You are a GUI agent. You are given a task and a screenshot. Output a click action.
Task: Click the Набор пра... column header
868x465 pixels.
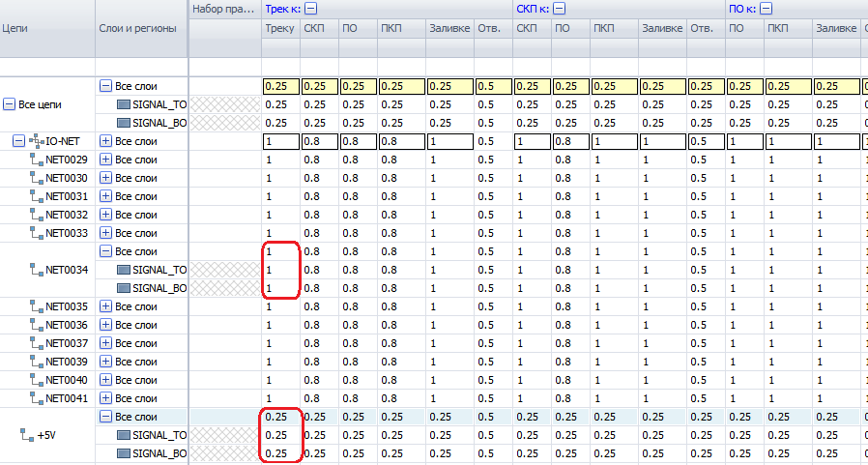pos(223,9)
